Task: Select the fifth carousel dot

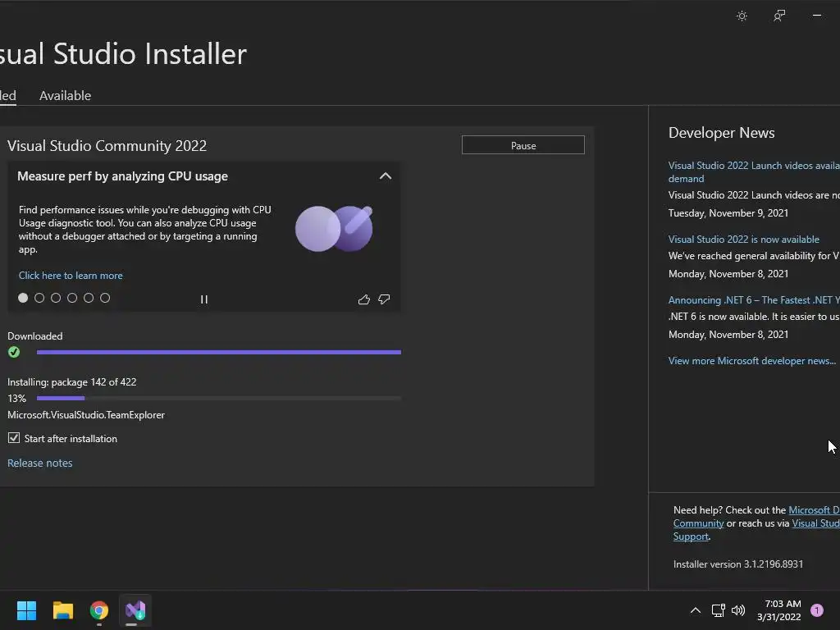Action: tap(89, 298)
